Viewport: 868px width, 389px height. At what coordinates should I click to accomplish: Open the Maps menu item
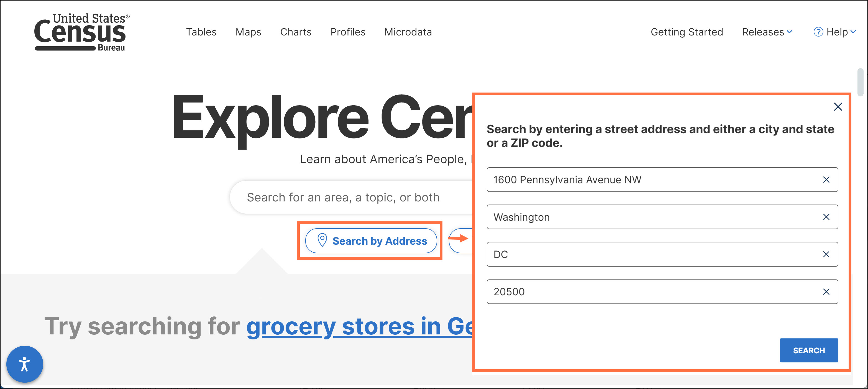point(248,32)
